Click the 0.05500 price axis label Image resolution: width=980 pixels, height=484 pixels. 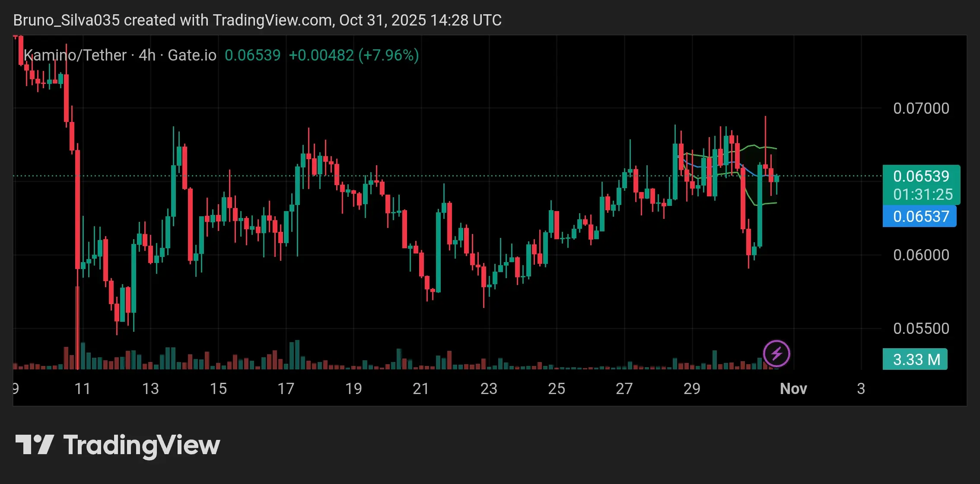pyautogui.click(x=921, y=328)
